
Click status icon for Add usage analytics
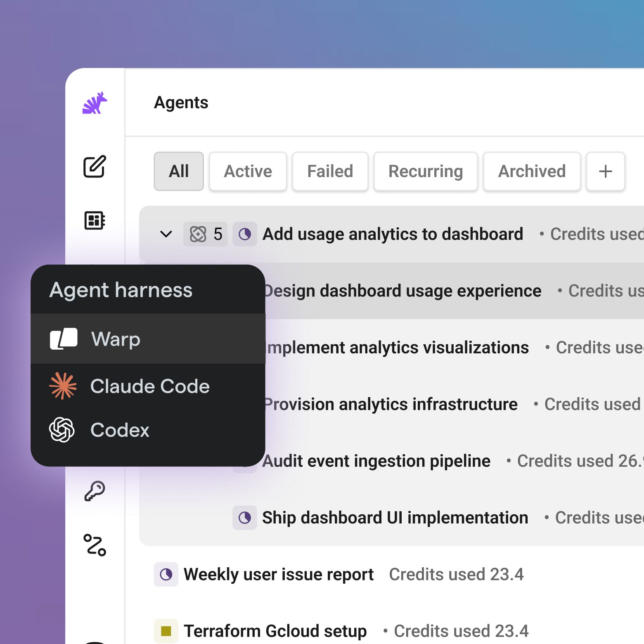click(245, 234)
